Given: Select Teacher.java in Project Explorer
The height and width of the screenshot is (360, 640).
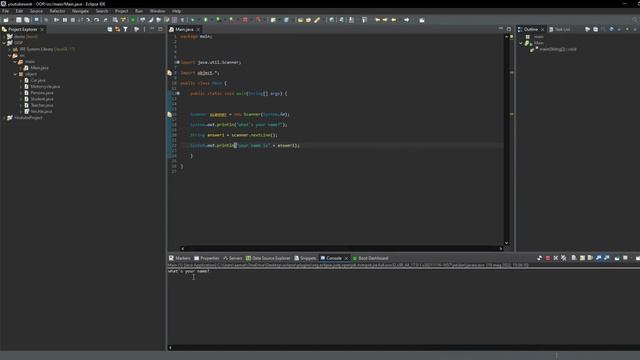Looking at the screenshot, I should pyautogui.click(x=42, y=105).
